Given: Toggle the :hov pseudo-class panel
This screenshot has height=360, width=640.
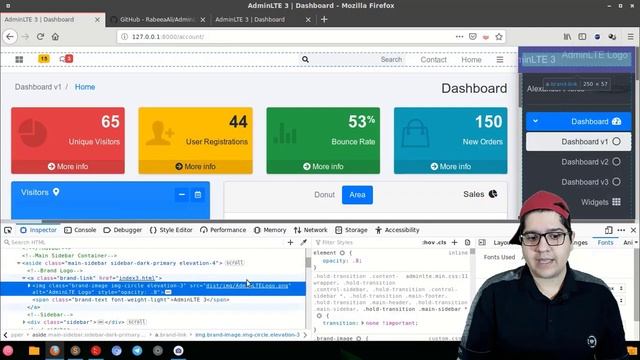Looking at the screenshot, I should [x=428, y=242].
